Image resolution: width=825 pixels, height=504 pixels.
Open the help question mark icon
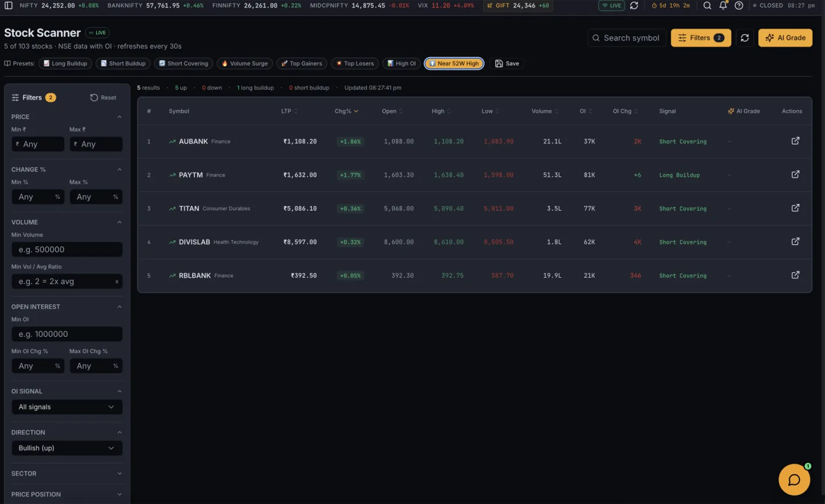pyautogui.click(x=739, y=6)
